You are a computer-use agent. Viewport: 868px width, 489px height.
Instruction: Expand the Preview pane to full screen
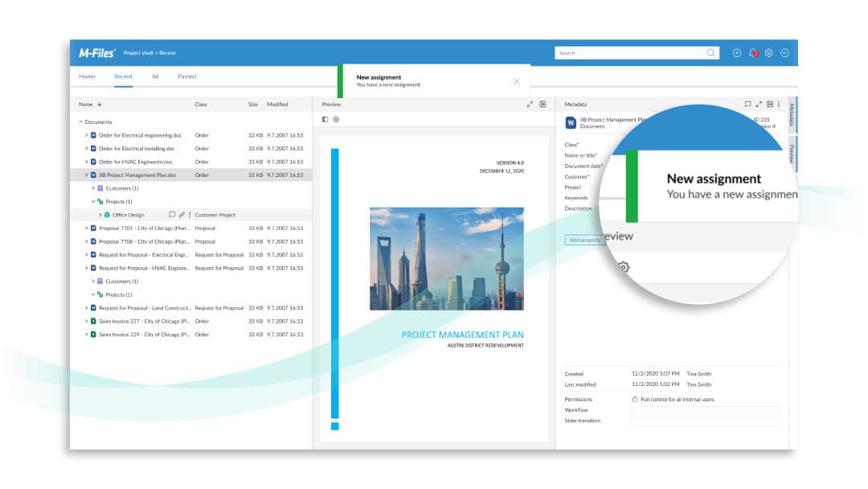pos(530,105)
